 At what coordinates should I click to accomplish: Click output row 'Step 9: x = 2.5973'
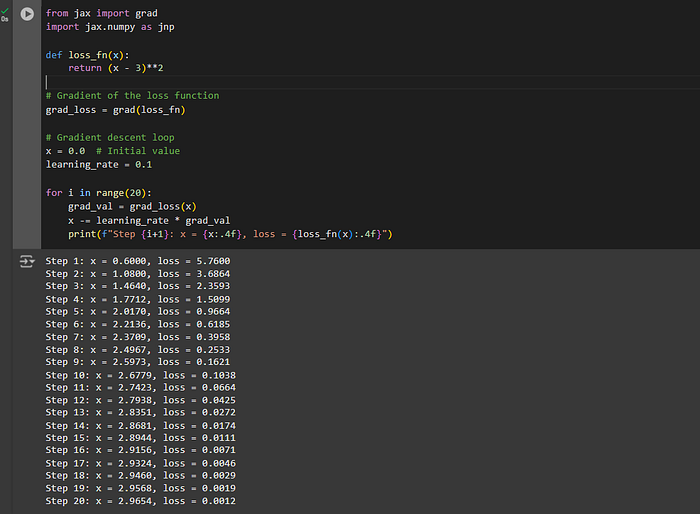coord(138,362)
